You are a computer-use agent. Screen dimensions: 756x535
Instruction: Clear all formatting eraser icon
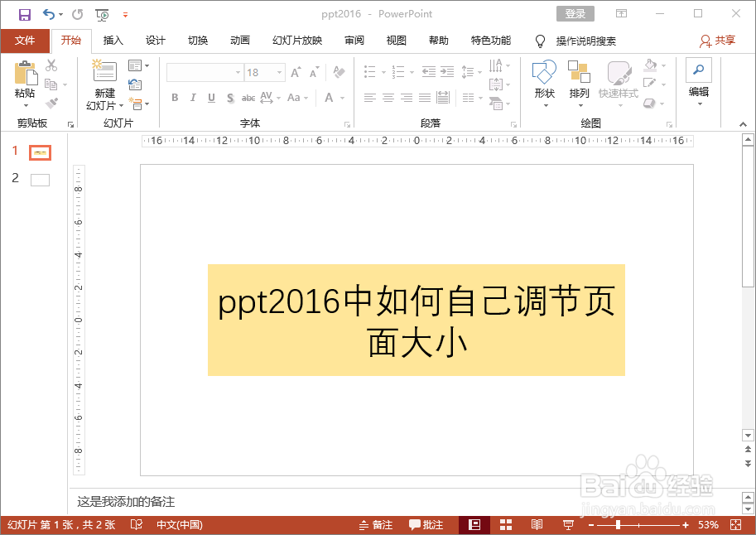click(339, 72)
